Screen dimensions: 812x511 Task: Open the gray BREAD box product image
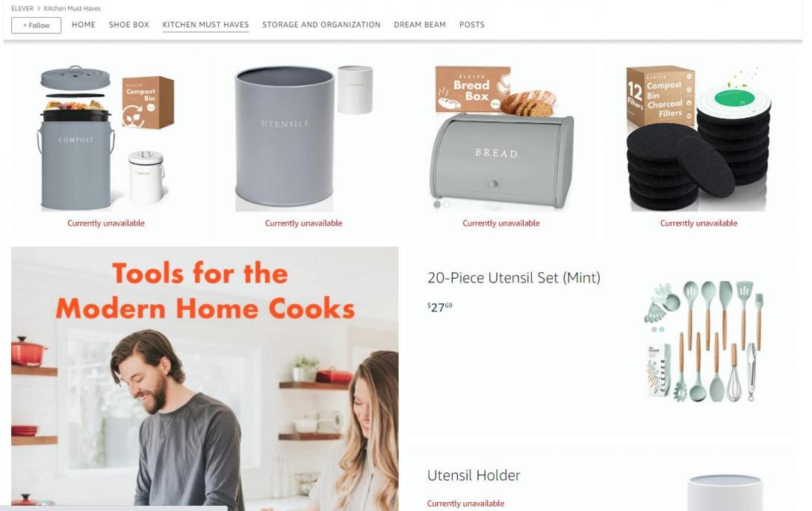pyautogui.click(x=501, y=138)
